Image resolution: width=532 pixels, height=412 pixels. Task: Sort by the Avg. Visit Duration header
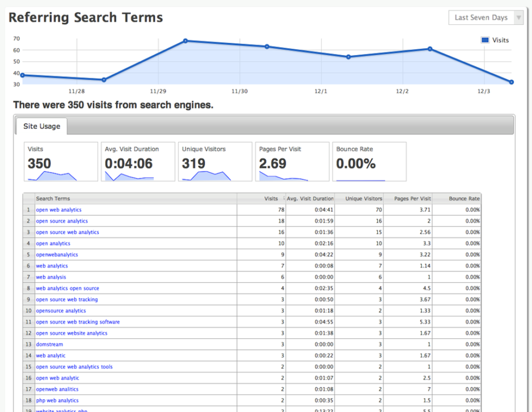309,198
